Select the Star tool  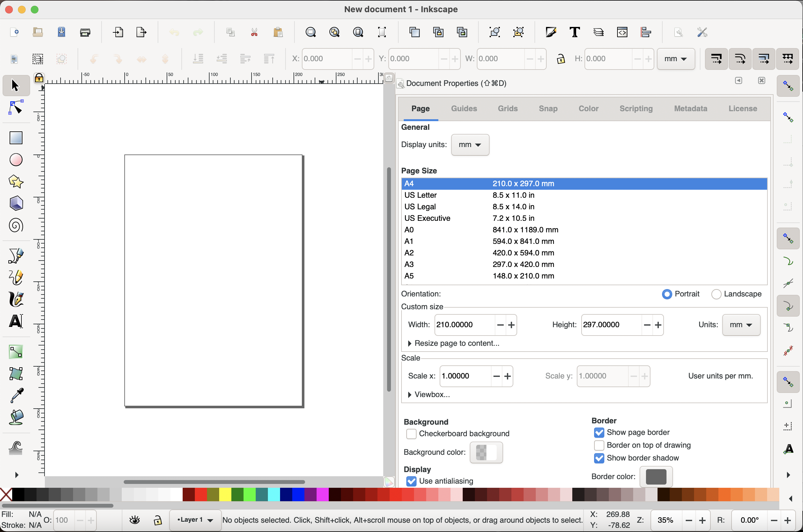(16, 182)
